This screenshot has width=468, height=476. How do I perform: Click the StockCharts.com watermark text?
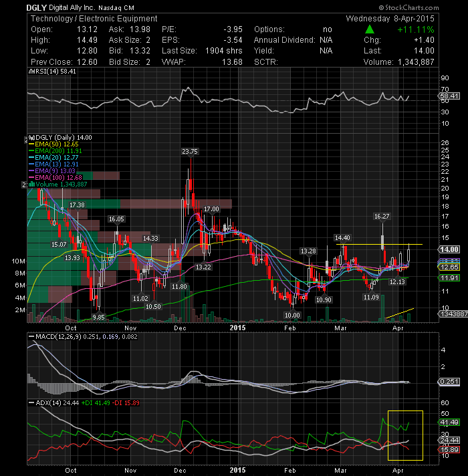pos(408,7)
